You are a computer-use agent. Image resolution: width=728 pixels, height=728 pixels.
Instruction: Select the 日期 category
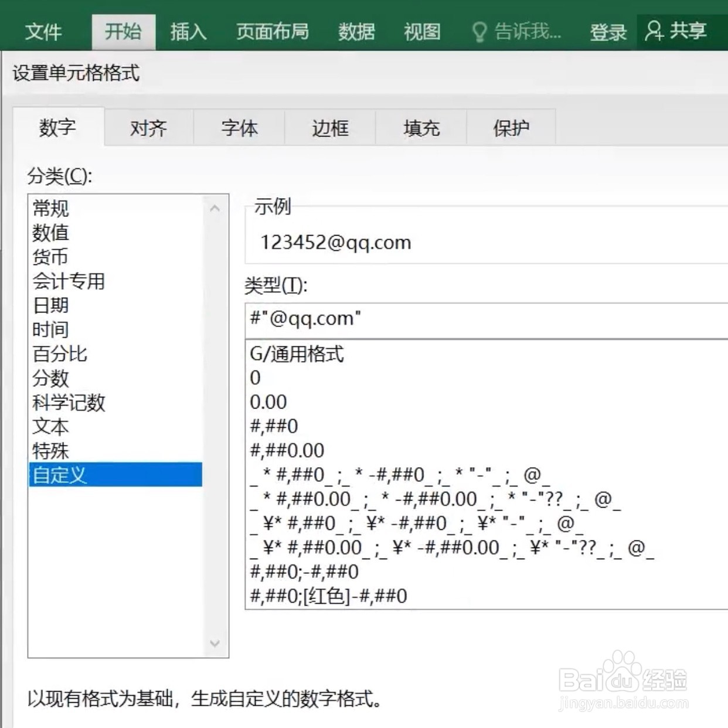point(50,305)
